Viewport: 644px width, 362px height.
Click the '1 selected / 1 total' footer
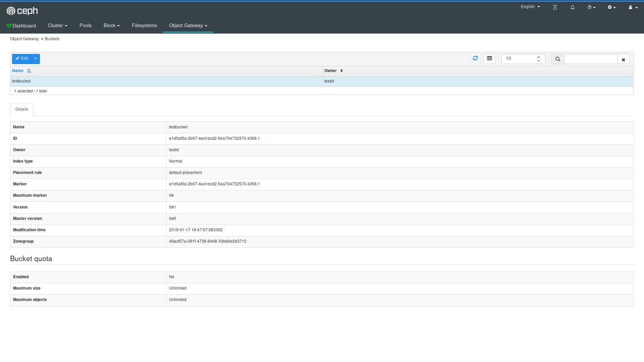coord(31,91)
